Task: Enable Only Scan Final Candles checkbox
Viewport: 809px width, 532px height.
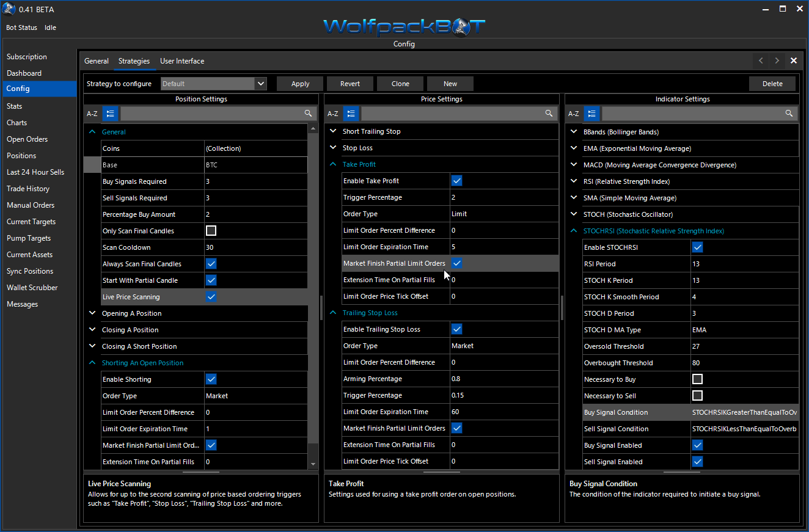Action: coord(211,231)
